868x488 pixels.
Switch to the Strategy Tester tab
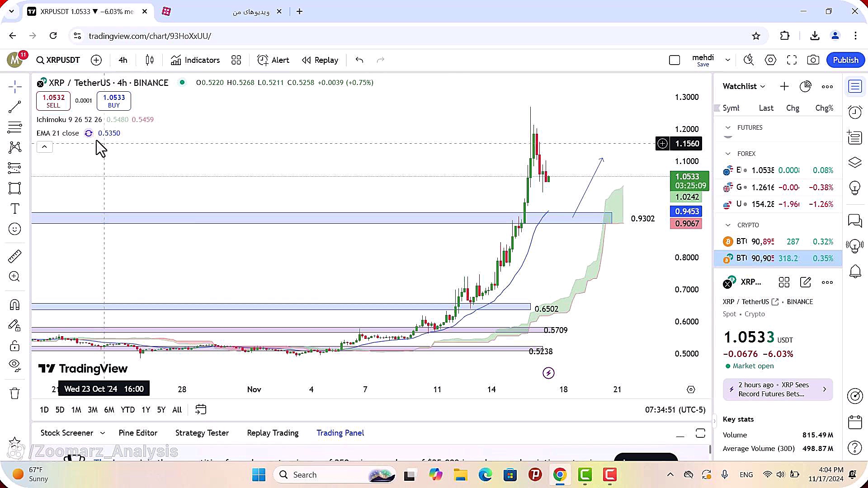click(x=202, y=433)
